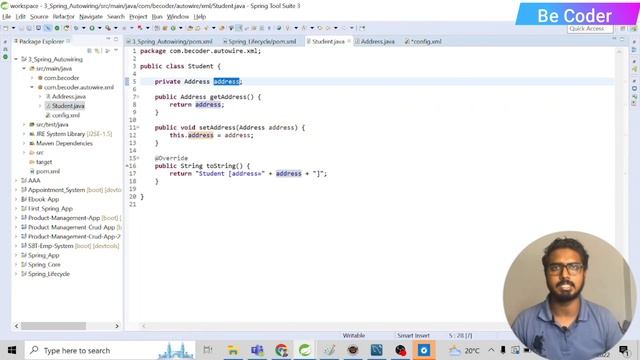
Task: Switch to 3_Spring_Autowiring/pom.xml tab
Action: (x=169, y=42)
